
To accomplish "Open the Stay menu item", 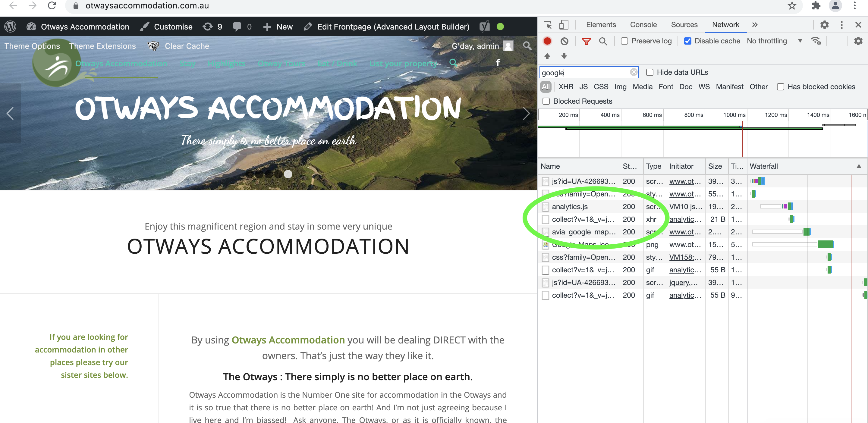I will (187, 63).
